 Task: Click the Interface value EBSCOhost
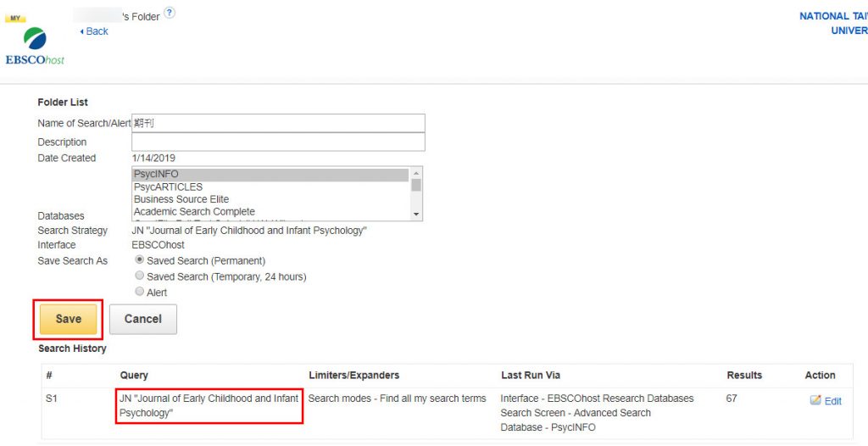pos(159,245)
